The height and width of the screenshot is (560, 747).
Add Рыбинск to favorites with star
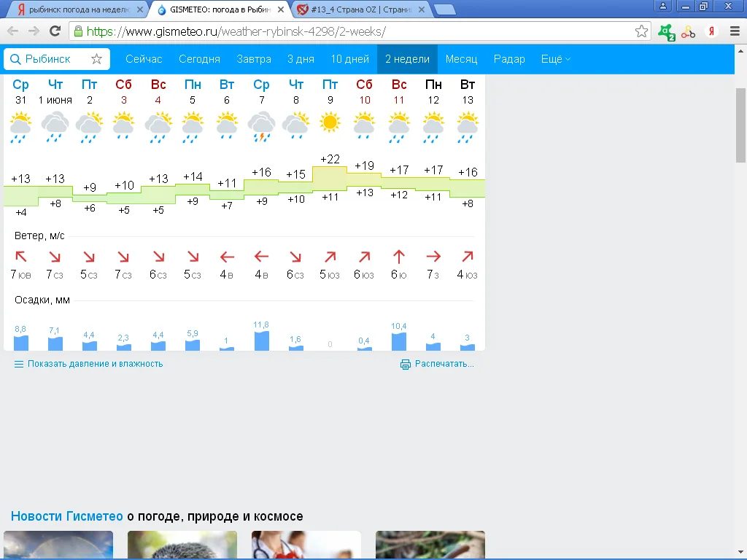click(x=97, y=59)
